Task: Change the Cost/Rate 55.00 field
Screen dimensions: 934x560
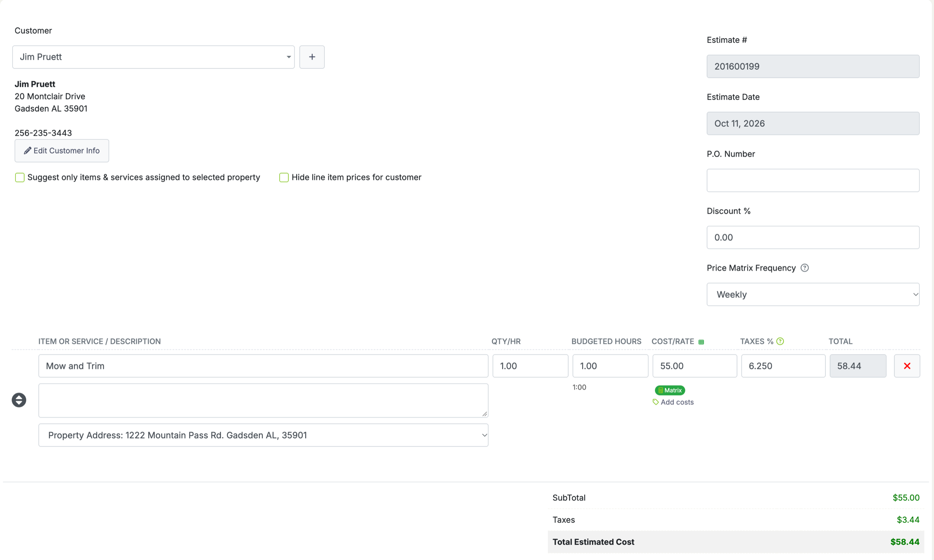Action: [695, 366]
